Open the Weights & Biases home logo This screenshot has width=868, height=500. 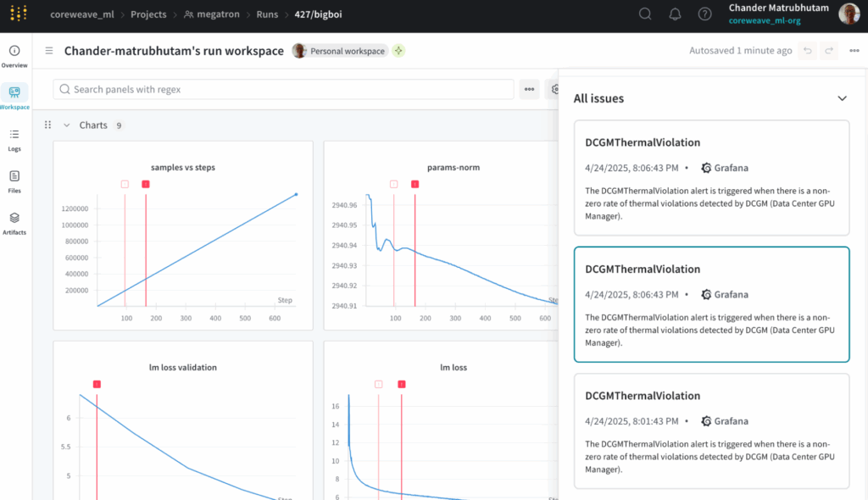[19, 14]
